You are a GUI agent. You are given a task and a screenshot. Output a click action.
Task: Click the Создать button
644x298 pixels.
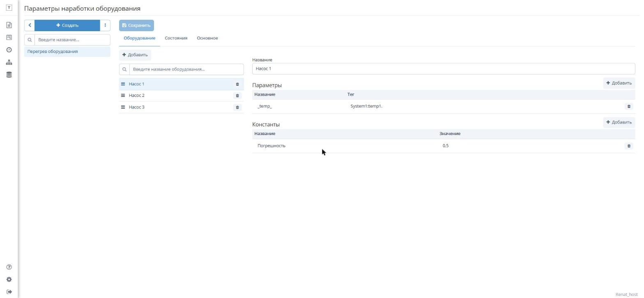click(x=67, y=25)
